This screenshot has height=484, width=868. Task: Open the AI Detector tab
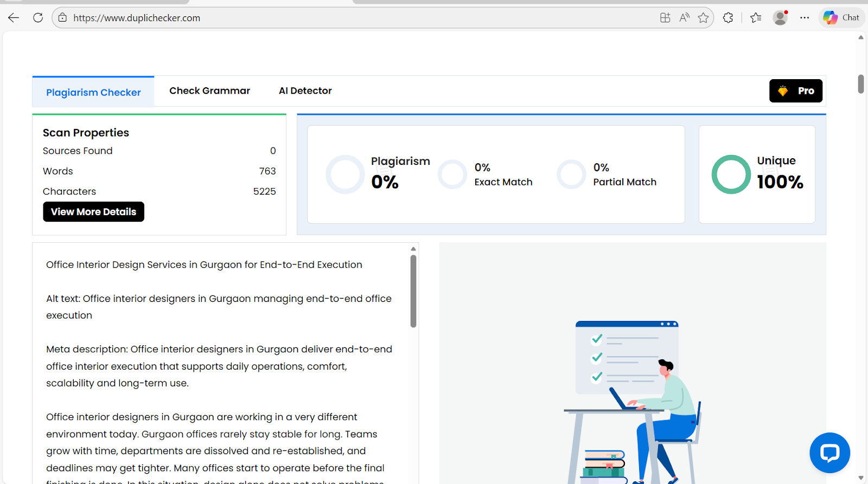[x=305, y=91]
